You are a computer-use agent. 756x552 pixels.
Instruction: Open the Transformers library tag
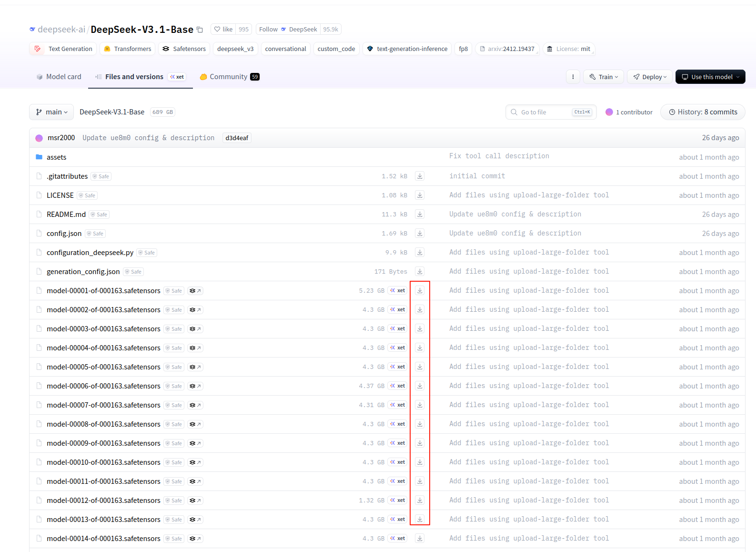[x=127, y=49]
